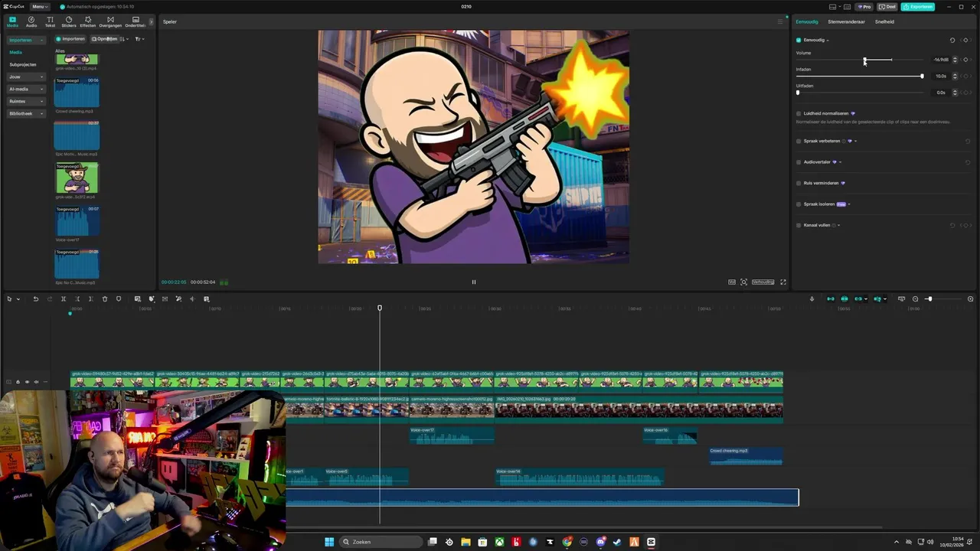Open the layout switcher icon
Viewport: 980px width, 551px height.
coord(832,6)
